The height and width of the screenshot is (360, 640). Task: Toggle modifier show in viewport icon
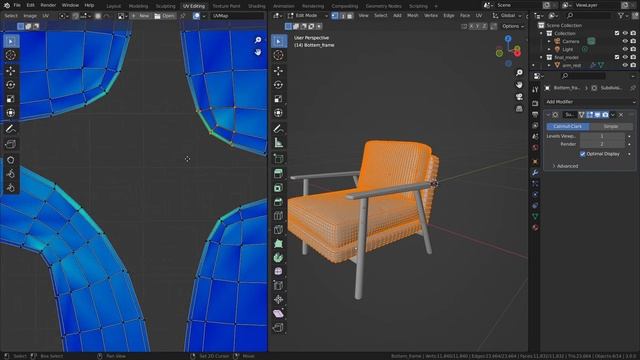[x=597, y=115]
